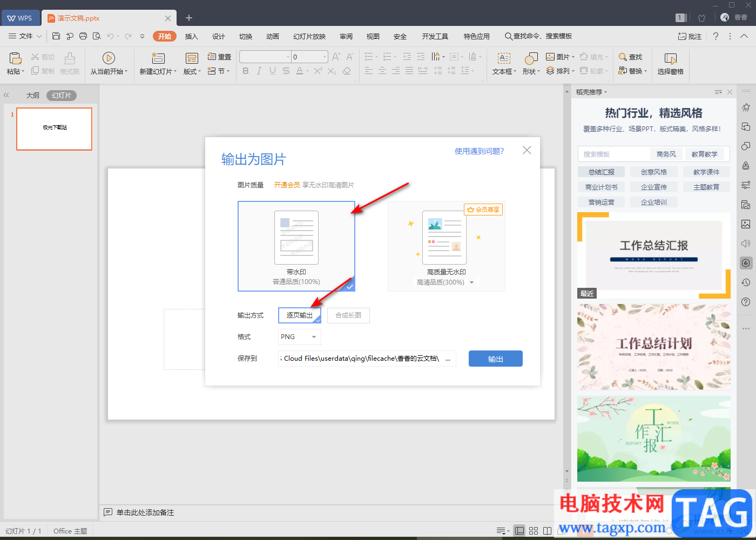Click the history clock icon in right sidebar
Image resolution: width=756 pixels, height=540 pixels.
[x=746, y=282]
